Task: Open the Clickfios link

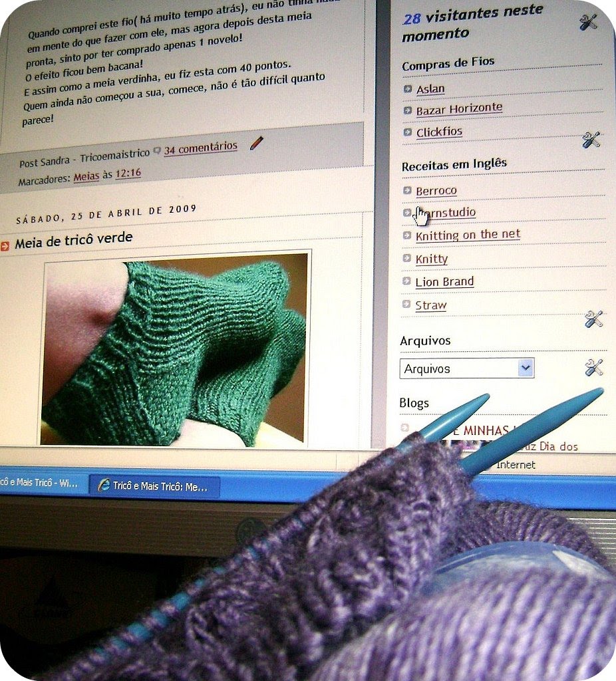Action: [439, 132]
